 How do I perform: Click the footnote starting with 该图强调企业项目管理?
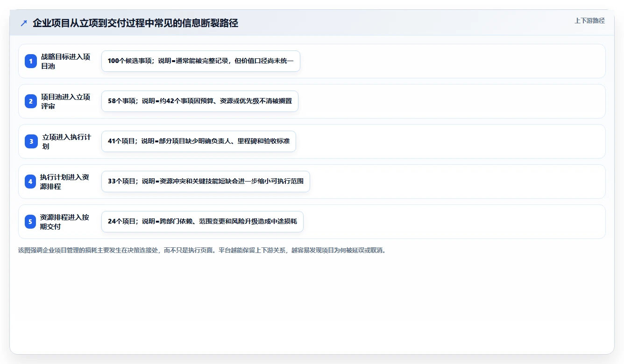pos(202,250)
